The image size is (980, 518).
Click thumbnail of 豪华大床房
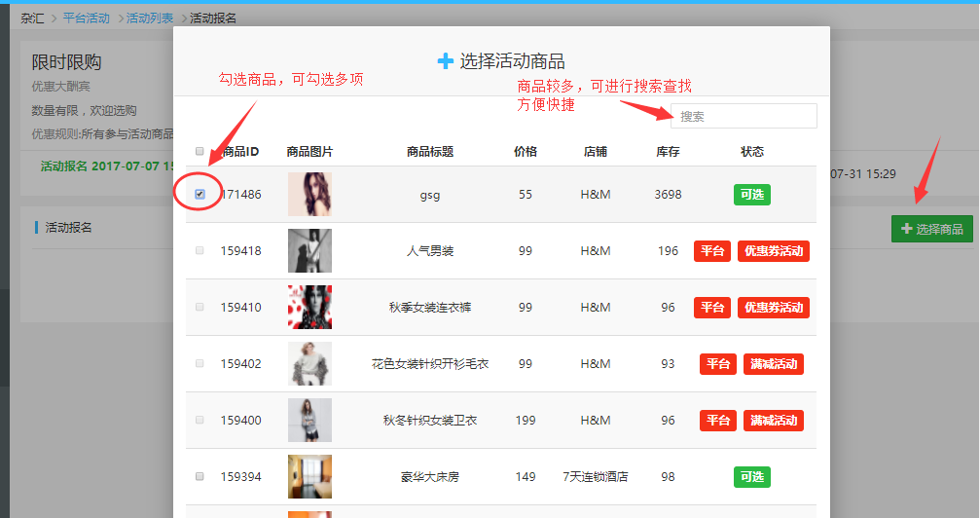click(309, 476)
